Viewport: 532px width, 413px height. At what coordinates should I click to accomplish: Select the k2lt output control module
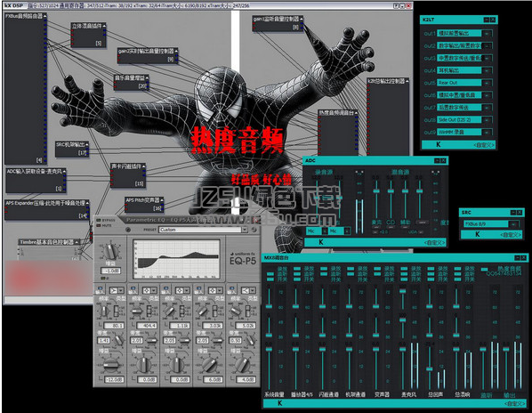(x=388, y=117)
